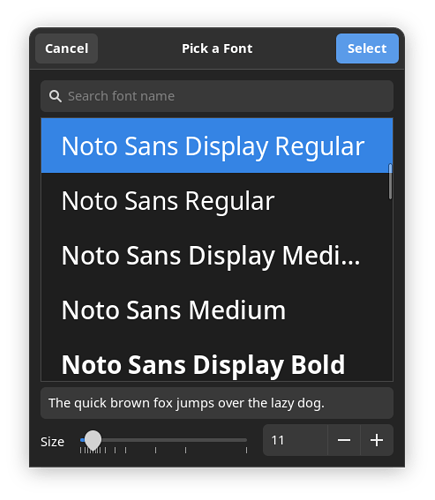The height and width of the screenshot is (500, 435).
Task: Click the last tick mark under Size slider
Action: coord(246,450)
